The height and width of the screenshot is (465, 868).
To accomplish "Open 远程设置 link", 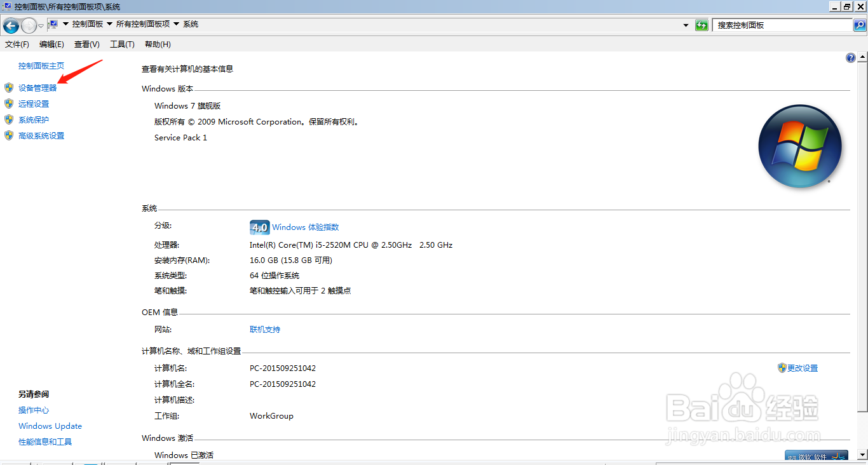I will tap(34, 104).
